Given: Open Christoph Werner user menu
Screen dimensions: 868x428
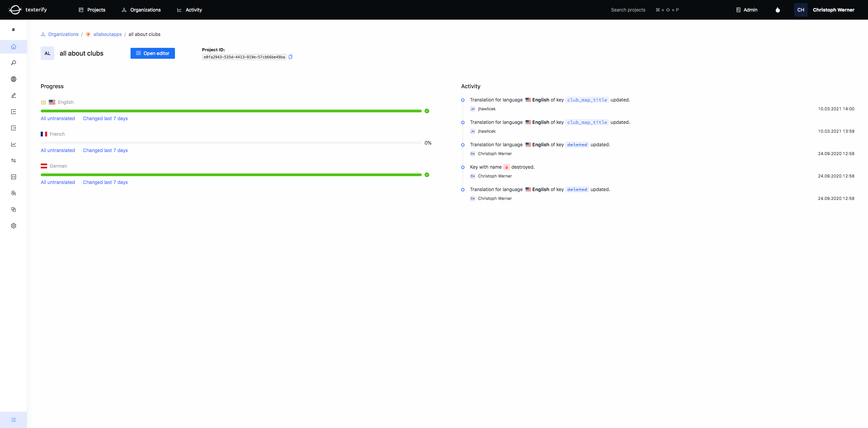Looking at the screenshot, I should pyautogui.click(x=833, y=10).
